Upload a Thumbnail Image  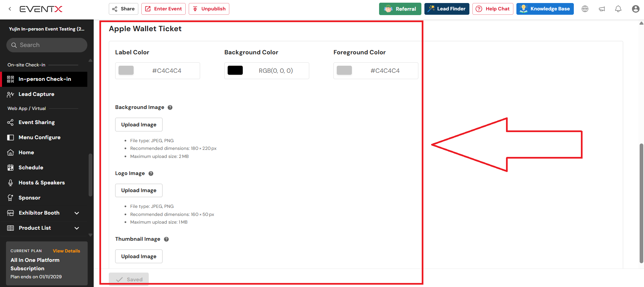[x=139, y=256]
